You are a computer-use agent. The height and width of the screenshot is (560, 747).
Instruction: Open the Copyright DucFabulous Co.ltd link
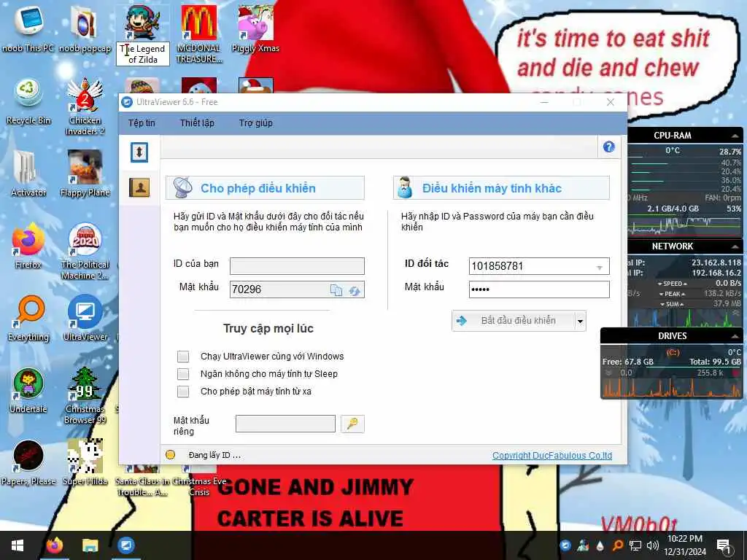(x=552, y=455)
